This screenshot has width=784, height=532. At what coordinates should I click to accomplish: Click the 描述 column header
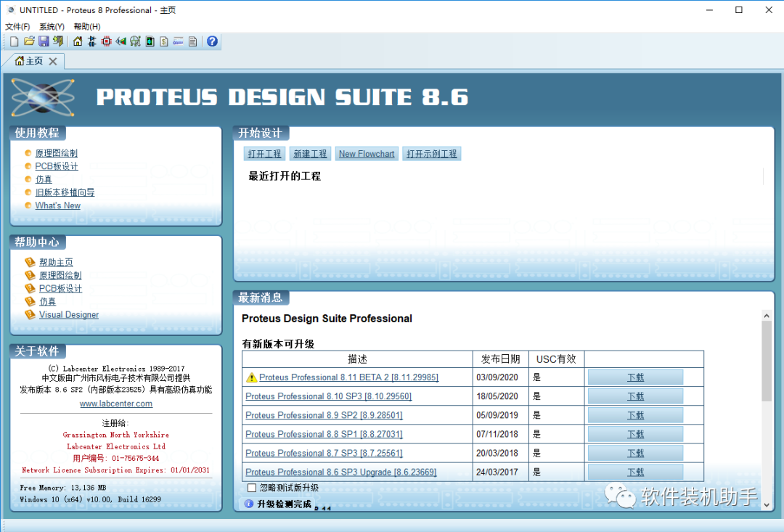(x=357, y=359)
